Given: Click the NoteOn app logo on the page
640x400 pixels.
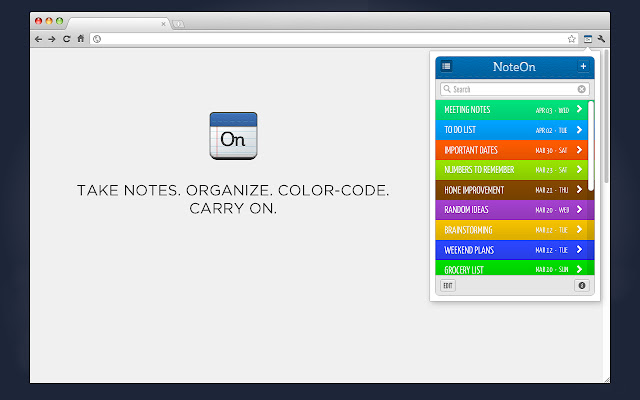Looking at the screenshot, I should point(233,136).
